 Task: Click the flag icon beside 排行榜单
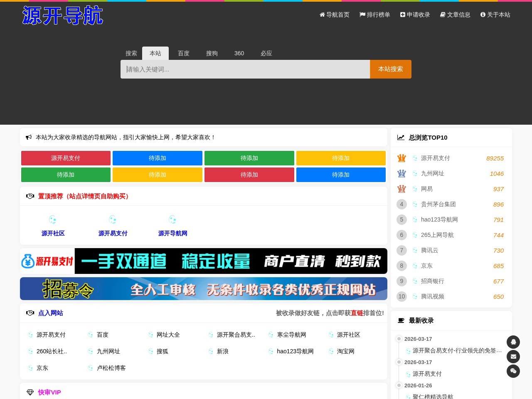[x=362, y=15]
